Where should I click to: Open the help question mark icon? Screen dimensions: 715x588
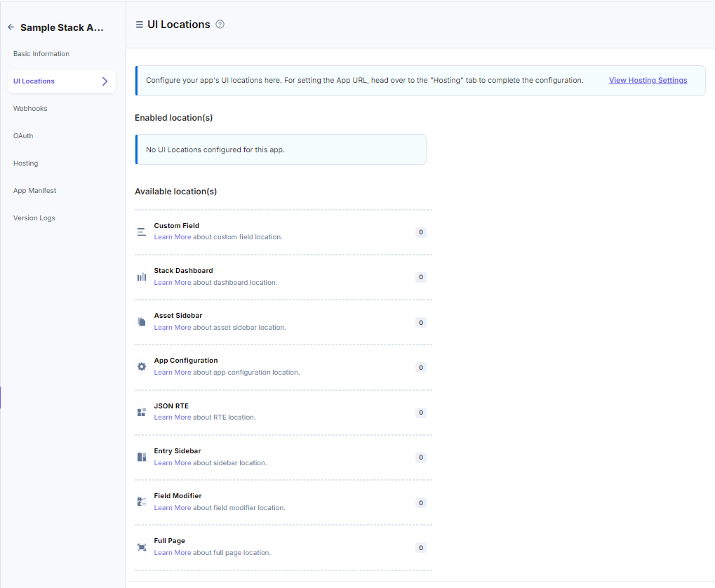point(220,24)
